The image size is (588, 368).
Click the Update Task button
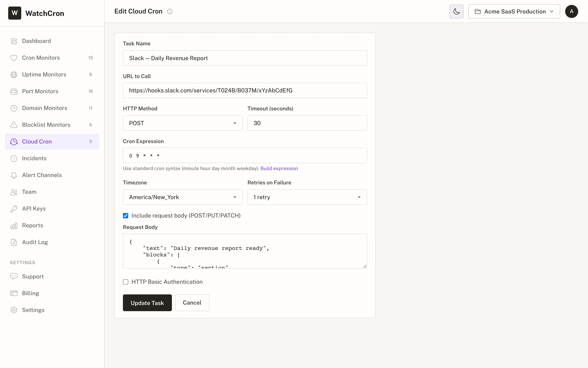(x=147, y=303)
